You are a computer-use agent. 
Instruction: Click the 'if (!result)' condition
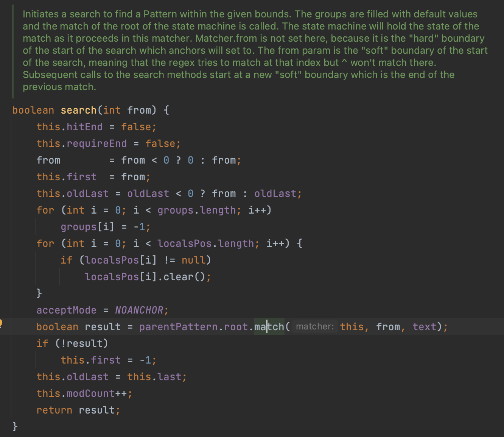click(72, 343)
